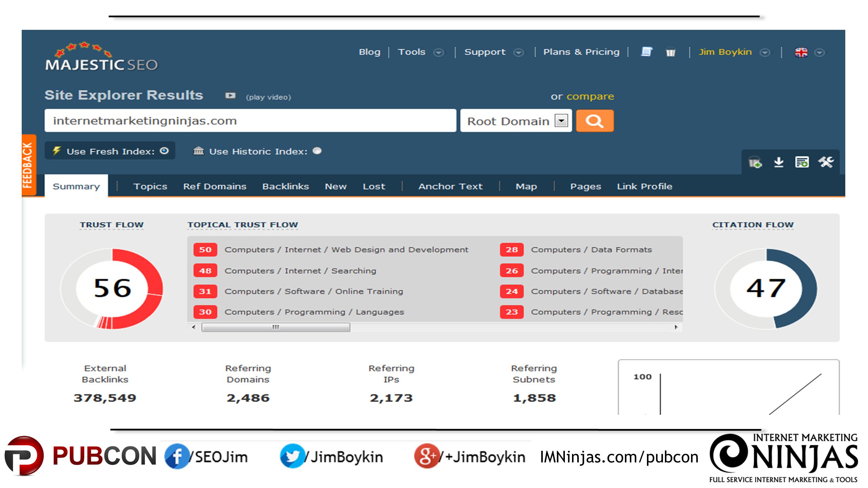Screen dimensions: 868x488
Task: Click the Internet Marketing Ninjas logo
Action: point(783,457)
